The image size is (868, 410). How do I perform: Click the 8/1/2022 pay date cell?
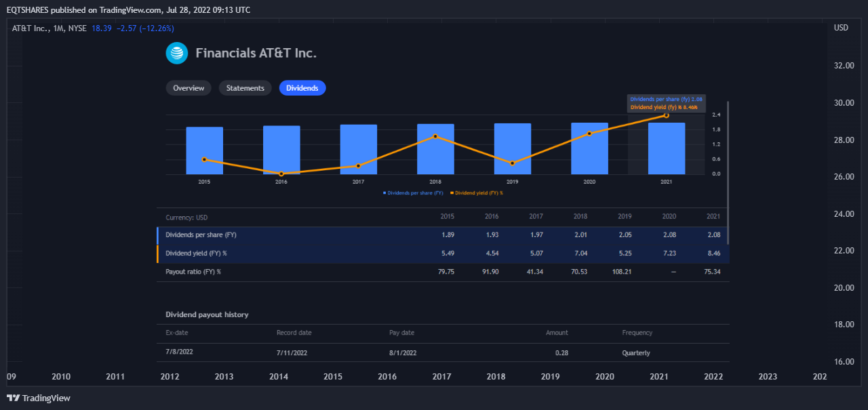403,352
